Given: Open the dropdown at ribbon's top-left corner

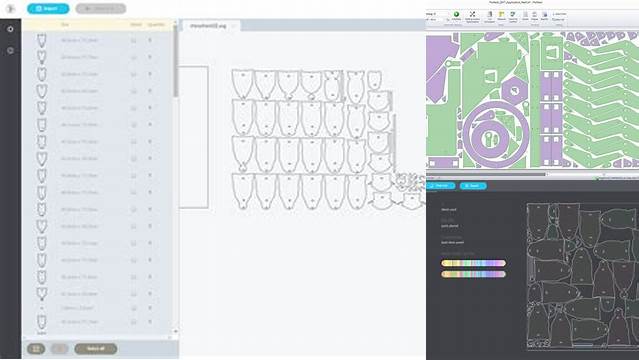Looking at the screenshot, I should [436, 14].
